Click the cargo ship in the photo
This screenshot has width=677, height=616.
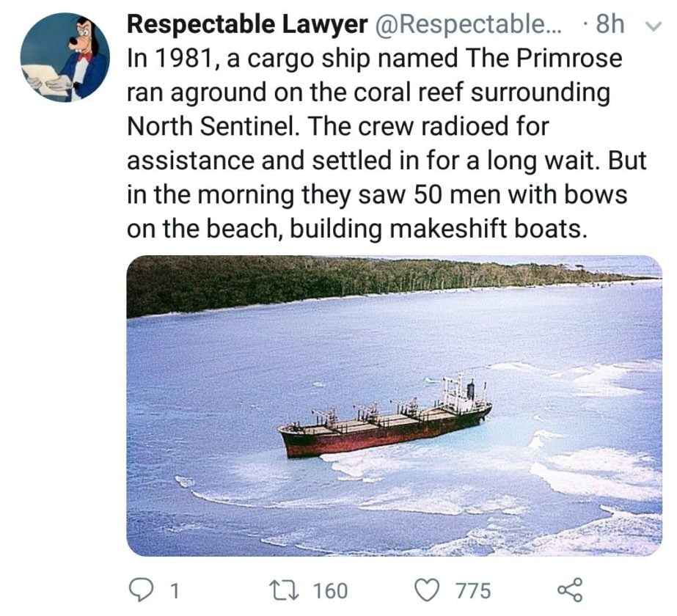click(x=384, y=421)
